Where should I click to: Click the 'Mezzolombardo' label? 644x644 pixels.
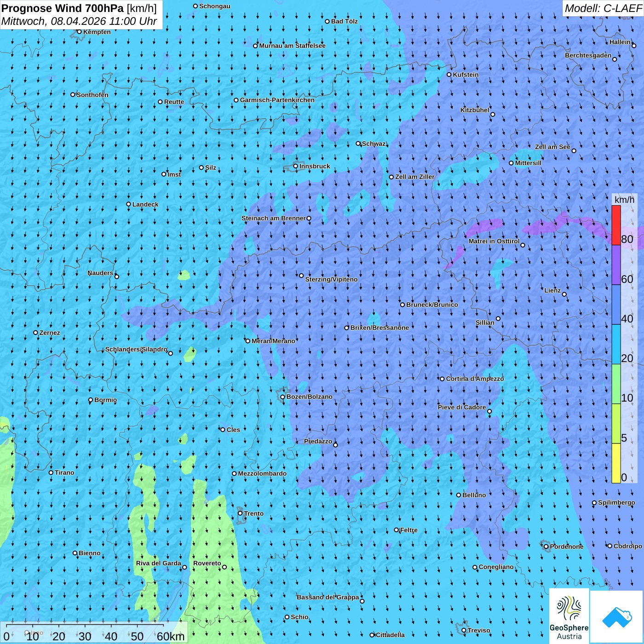point(262,473)
